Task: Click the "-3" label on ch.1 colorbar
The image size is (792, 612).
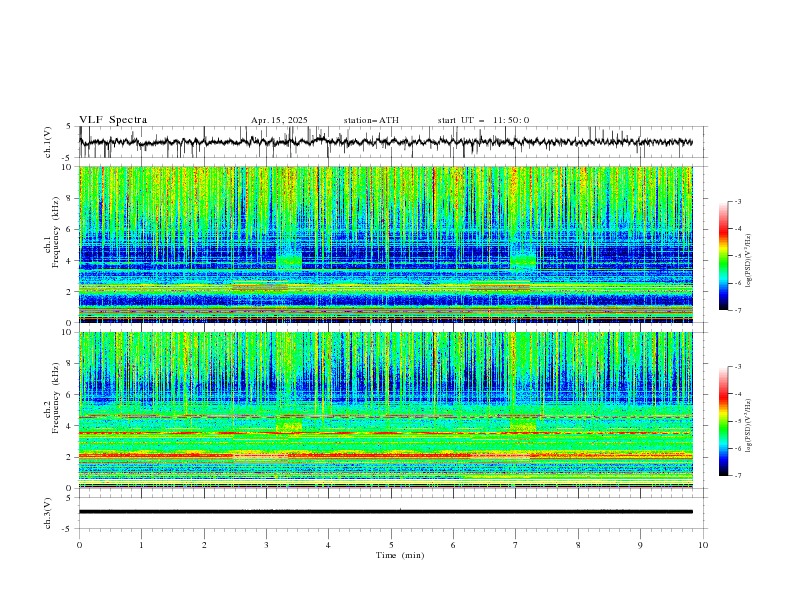Action: click(738, 201)
